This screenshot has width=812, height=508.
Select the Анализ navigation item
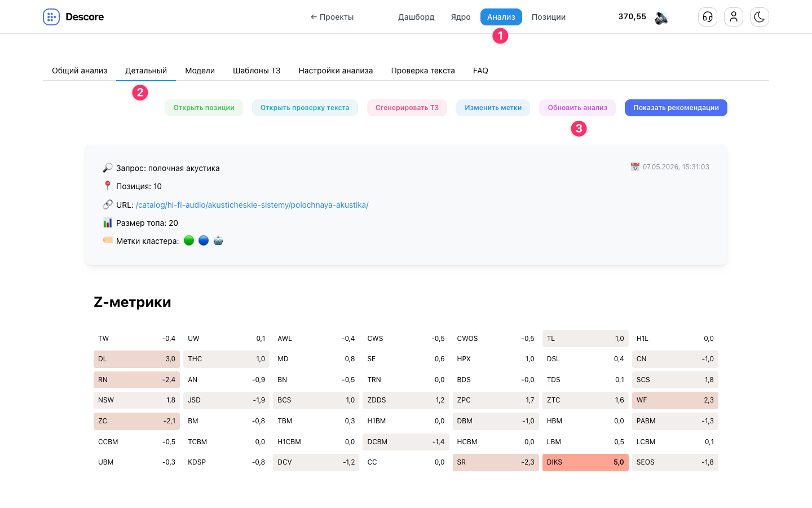click(501, 17)
